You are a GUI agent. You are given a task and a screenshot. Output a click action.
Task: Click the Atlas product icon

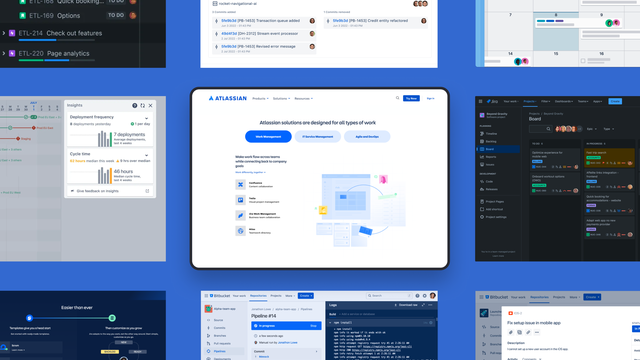pos(240,231)
